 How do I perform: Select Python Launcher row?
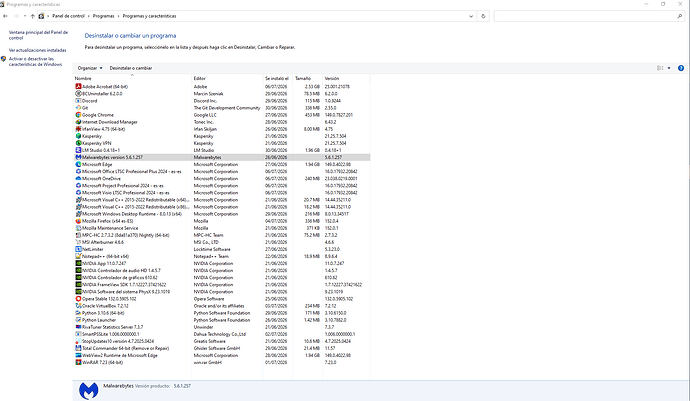pos(222,320)
